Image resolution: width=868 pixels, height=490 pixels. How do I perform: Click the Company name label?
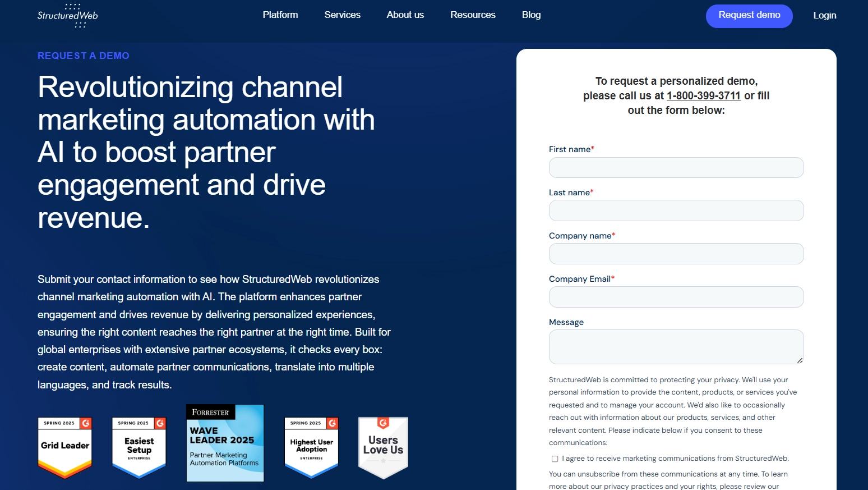click(x=582, y=236)
